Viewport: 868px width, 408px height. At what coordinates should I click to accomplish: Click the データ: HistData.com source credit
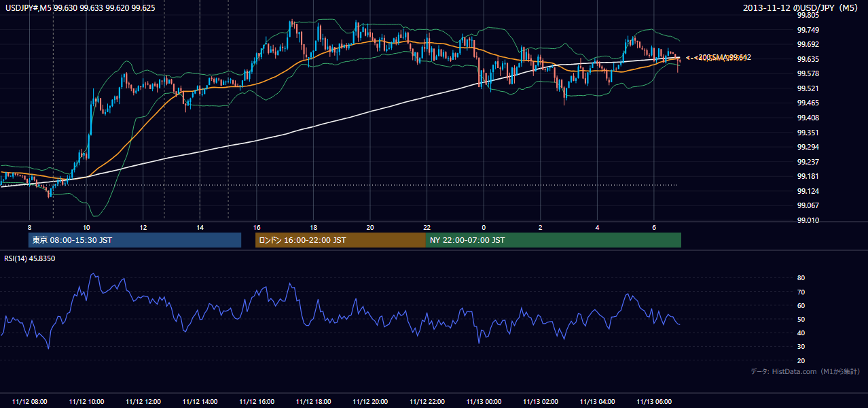806,371
